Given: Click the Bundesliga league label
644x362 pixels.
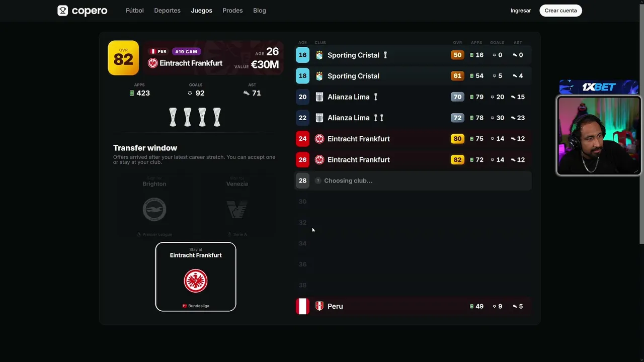Looking at the screenshot, I should tap(196, 306).
